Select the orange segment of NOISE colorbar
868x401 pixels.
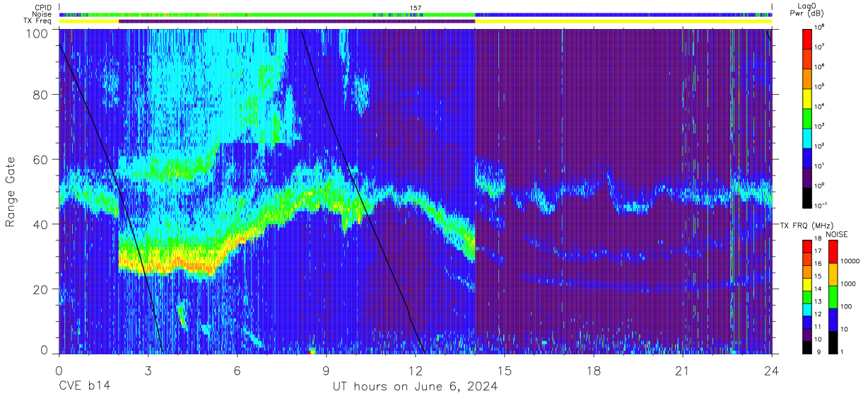(x=832, y=274)
